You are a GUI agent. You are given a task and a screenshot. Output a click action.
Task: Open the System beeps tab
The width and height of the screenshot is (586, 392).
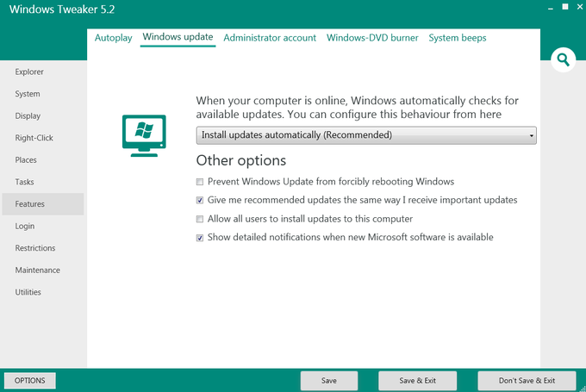(x=458, y=38)
